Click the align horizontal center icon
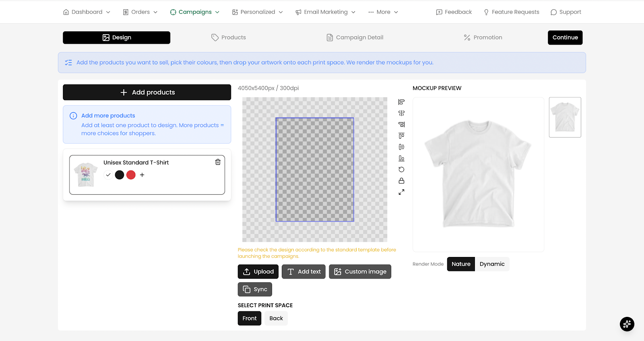 (x=401, y=113)
